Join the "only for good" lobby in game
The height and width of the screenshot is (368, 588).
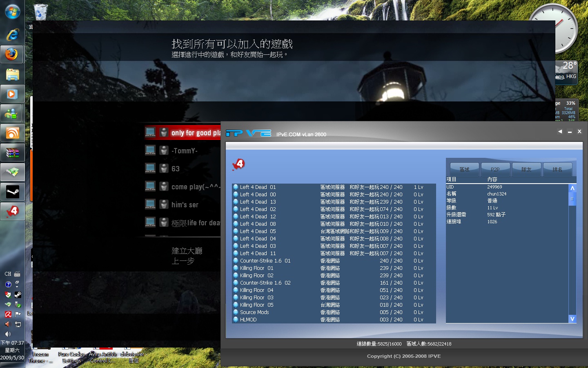tap(183, 132)
